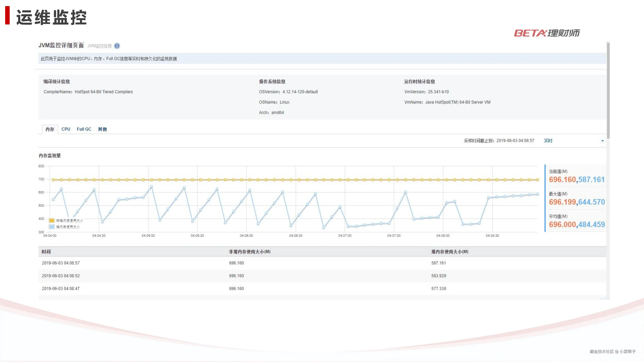
Task: Select the 实时 option text
Action: point(548,141)
